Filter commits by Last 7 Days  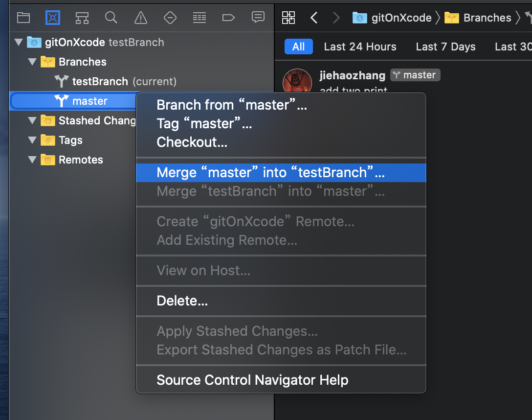click(445, 47)
